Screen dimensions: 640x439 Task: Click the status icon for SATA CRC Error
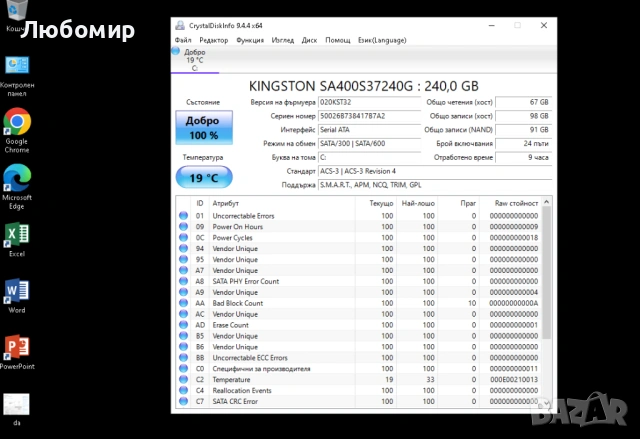pos(183,401)
